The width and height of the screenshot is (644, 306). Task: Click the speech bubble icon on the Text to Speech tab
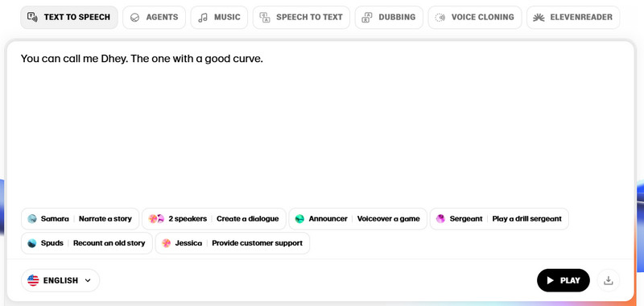point(32,17)
